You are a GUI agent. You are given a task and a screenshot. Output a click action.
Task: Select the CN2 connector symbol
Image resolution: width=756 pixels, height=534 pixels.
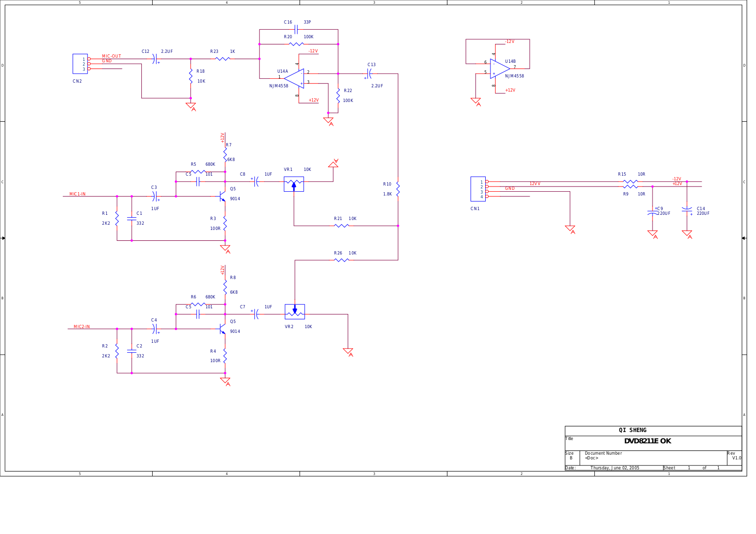80,64
